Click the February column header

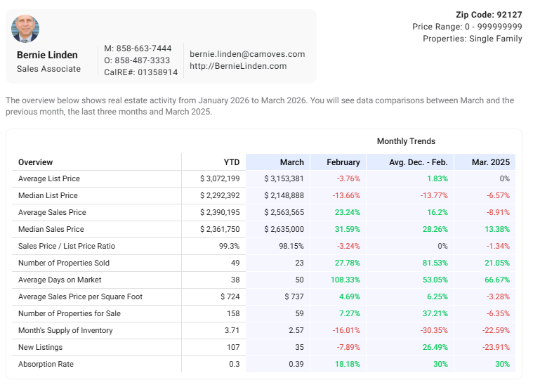[343, 162]
